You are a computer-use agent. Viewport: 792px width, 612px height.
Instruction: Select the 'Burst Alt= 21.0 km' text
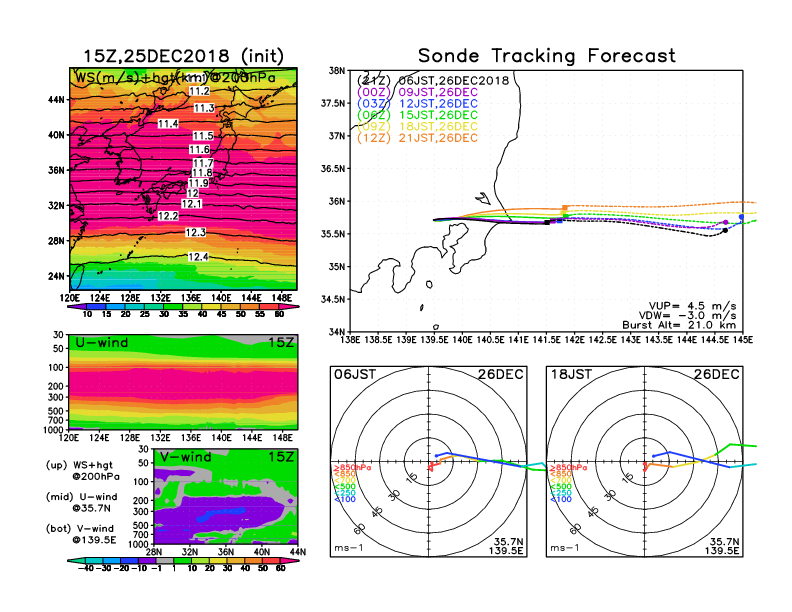pos(679,325)
